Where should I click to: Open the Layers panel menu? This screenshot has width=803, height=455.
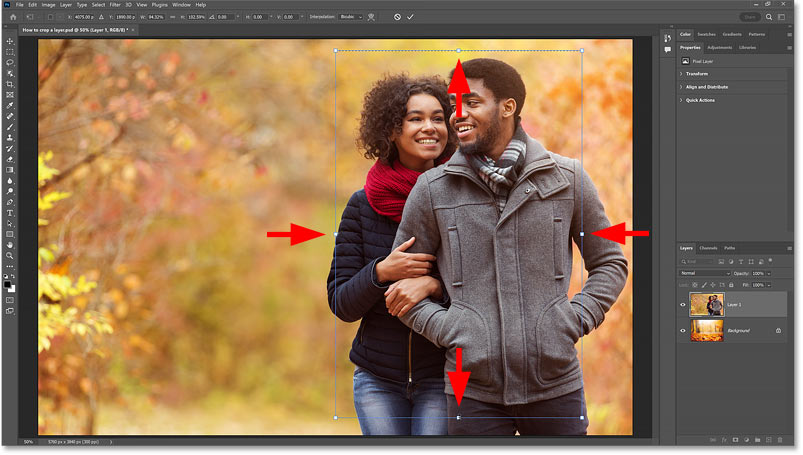click(x=789, y=248)
